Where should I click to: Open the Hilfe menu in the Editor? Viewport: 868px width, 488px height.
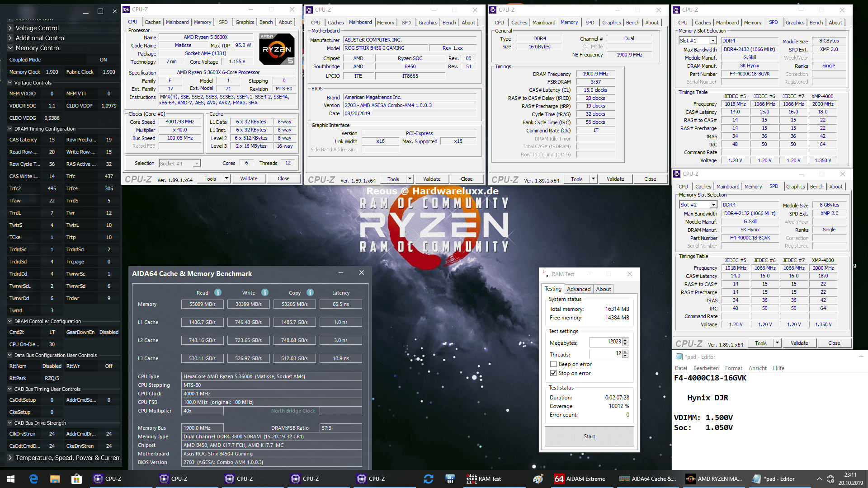(778, 368)
